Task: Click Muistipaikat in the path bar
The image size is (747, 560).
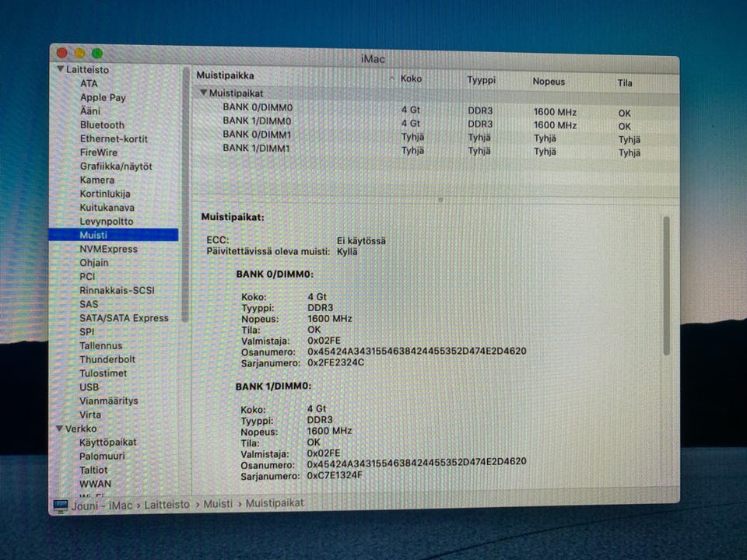Action: [275, 503]
